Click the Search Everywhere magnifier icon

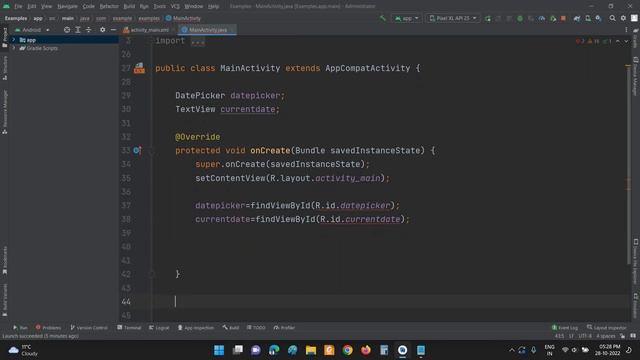pos(612,18)
